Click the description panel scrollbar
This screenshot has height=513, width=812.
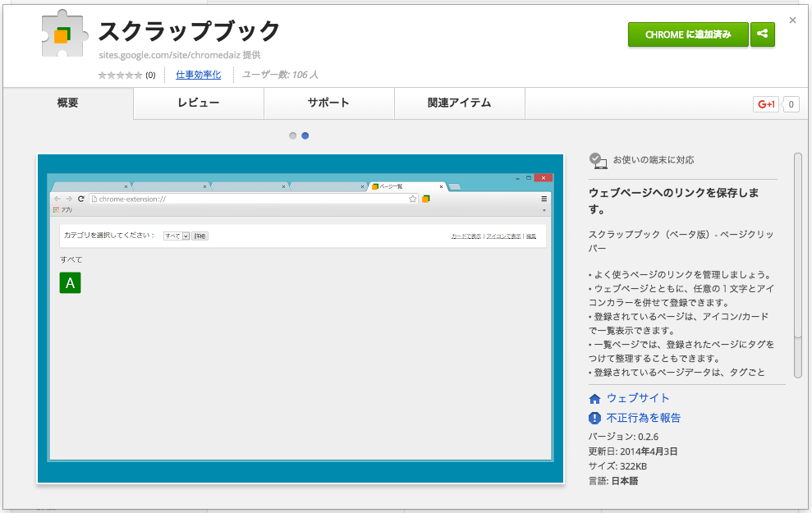pyautogui.click(x=798, y=266)
